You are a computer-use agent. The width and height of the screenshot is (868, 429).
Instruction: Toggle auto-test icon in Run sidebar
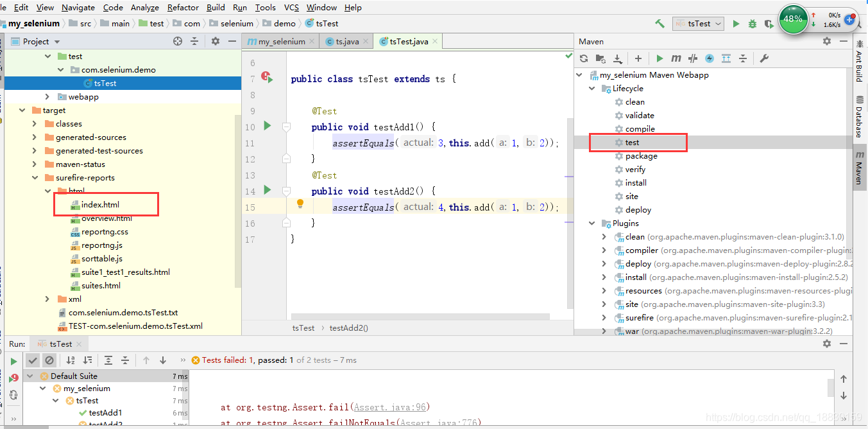point(13,395)
